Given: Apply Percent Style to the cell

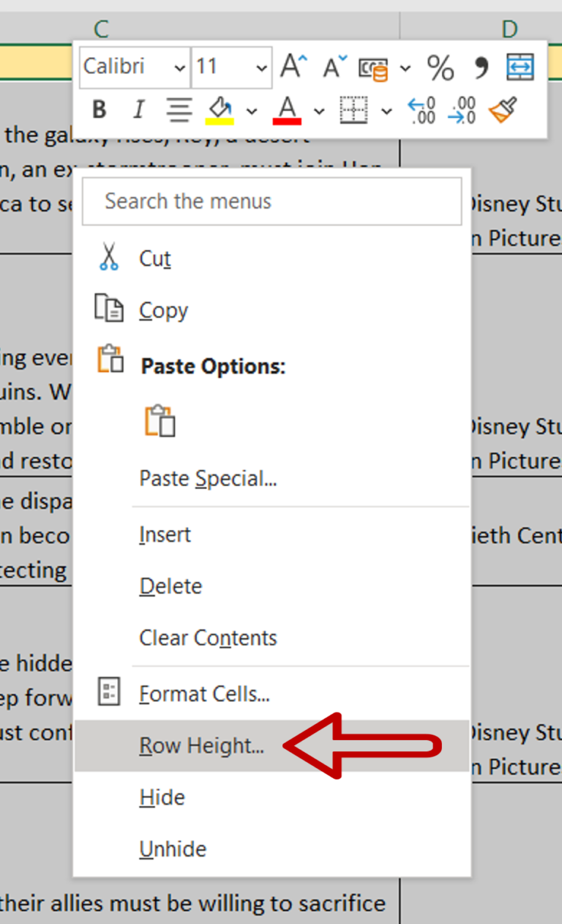Looking at the screenshot, I should tap(440, 67).
